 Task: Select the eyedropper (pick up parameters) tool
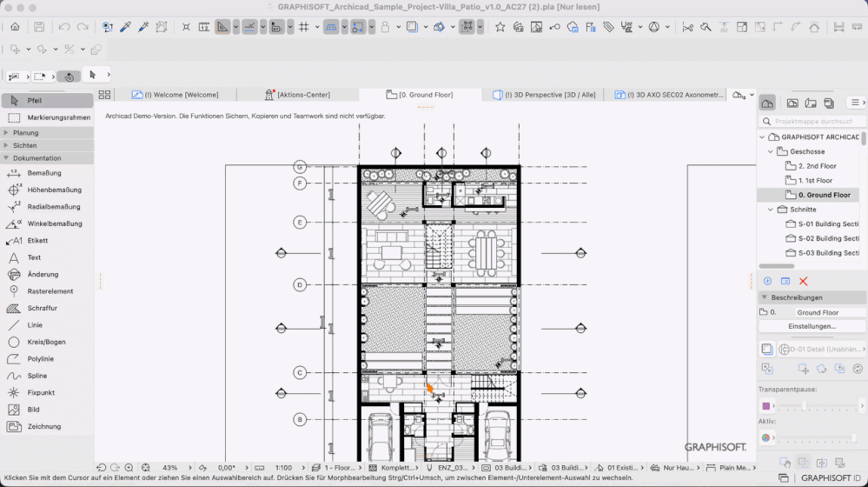[x=126, y=27]
